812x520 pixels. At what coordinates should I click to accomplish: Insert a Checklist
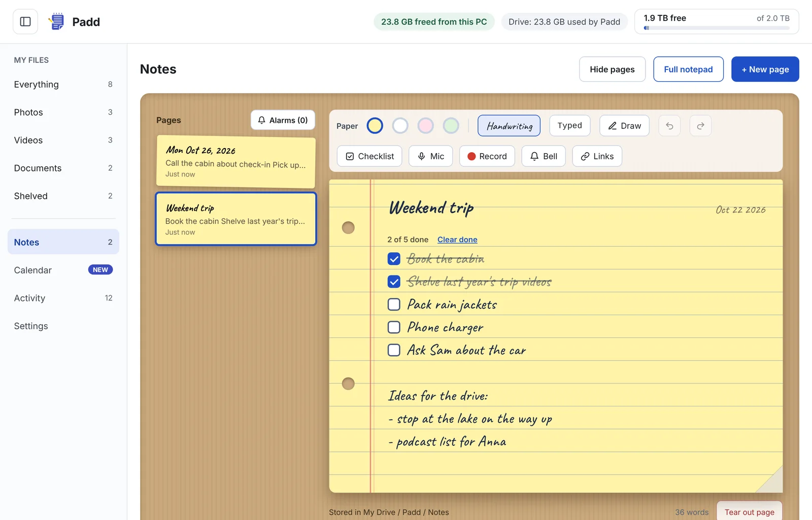point(369,156)
